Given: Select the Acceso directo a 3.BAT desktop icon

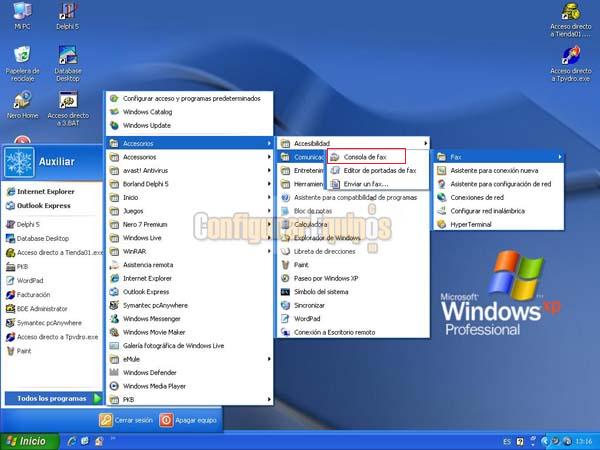Looking at the screenshot, I should coord(68,109).
